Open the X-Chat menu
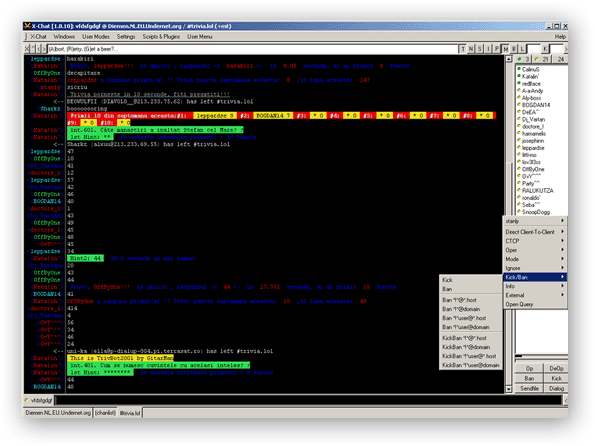This screenshot has height=446, width=595. click(x=38, y=36)
